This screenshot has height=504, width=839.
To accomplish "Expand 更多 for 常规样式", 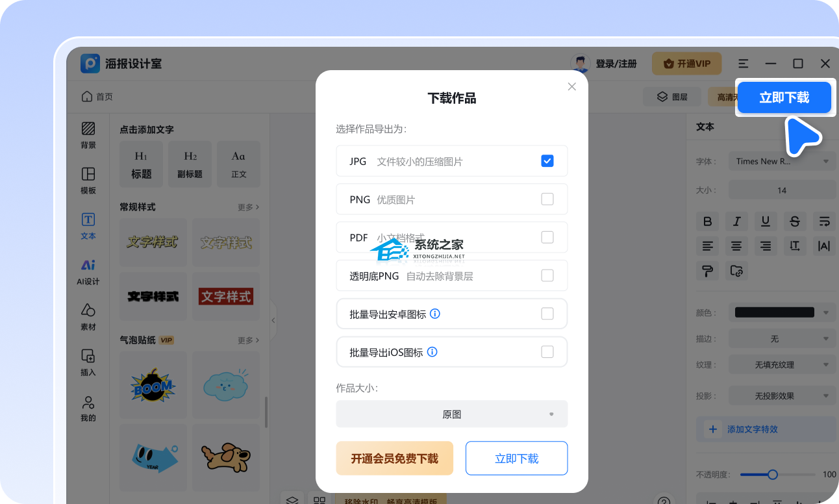I will tap(248, 207).
